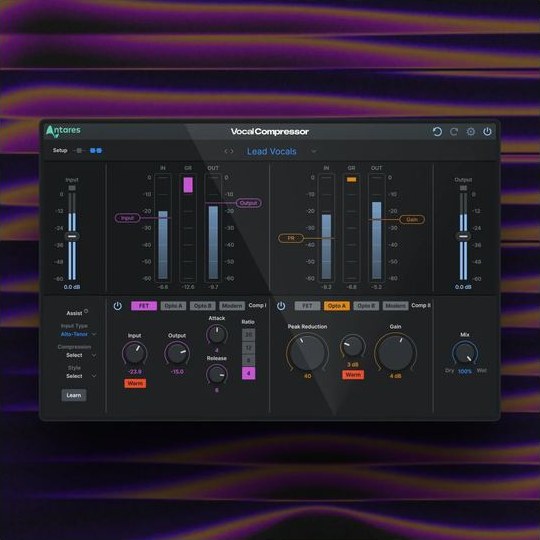Select ratio 8 in Comp I
The height and width of the screenshot is (540, 540).
249,361
